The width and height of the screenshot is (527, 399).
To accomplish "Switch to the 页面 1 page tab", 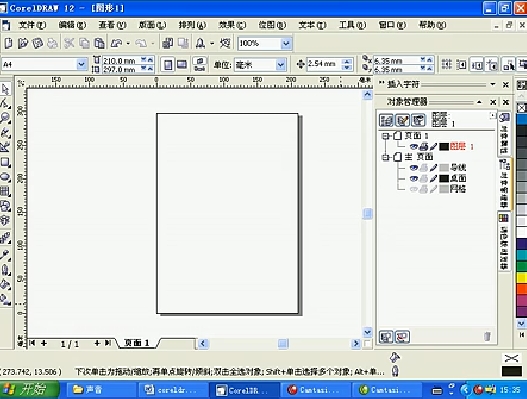I will tap(136, 343).
